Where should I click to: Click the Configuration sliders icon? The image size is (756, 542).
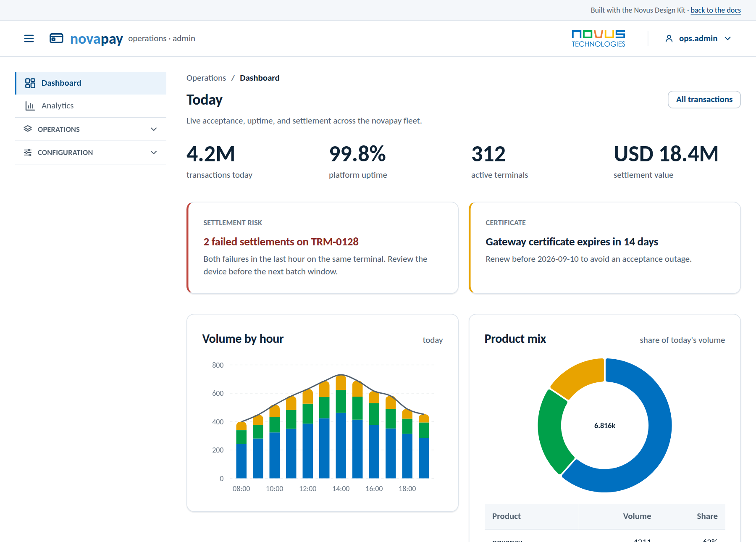pos(28,153)
